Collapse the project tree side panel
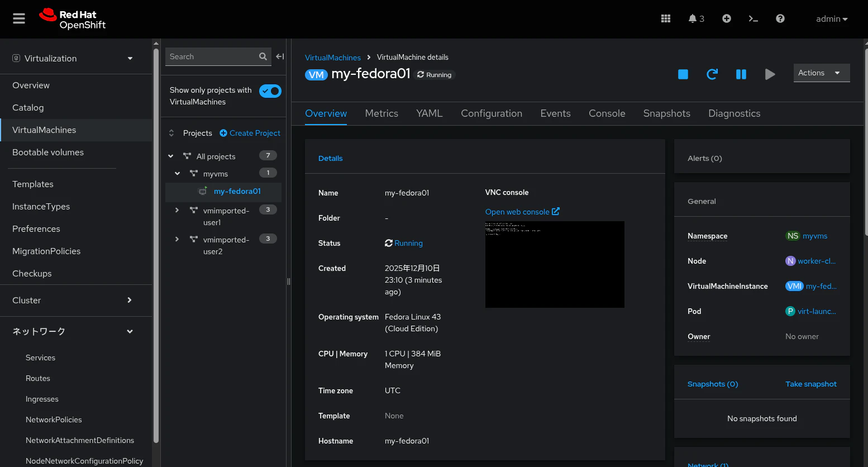Image resolution: width=868 pixels, height=467 pixels. point(280,56)
